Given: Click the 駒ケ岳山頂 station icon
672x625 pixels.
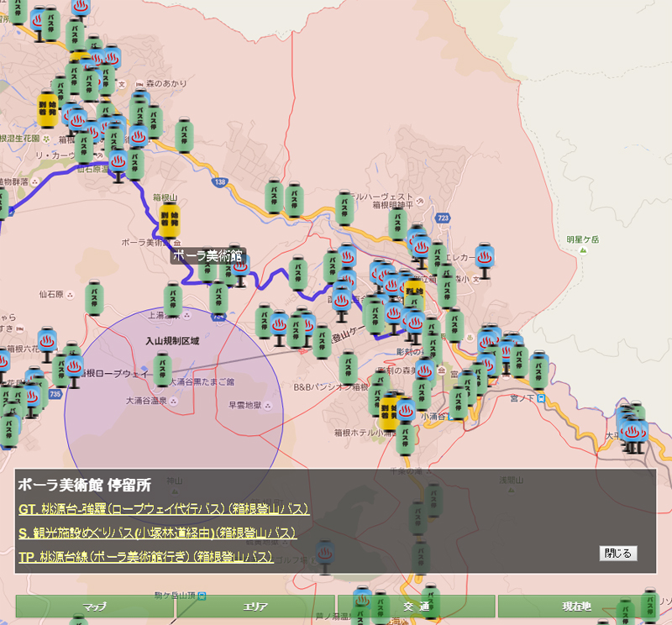Looking at the screenshot, I should 202,596.
